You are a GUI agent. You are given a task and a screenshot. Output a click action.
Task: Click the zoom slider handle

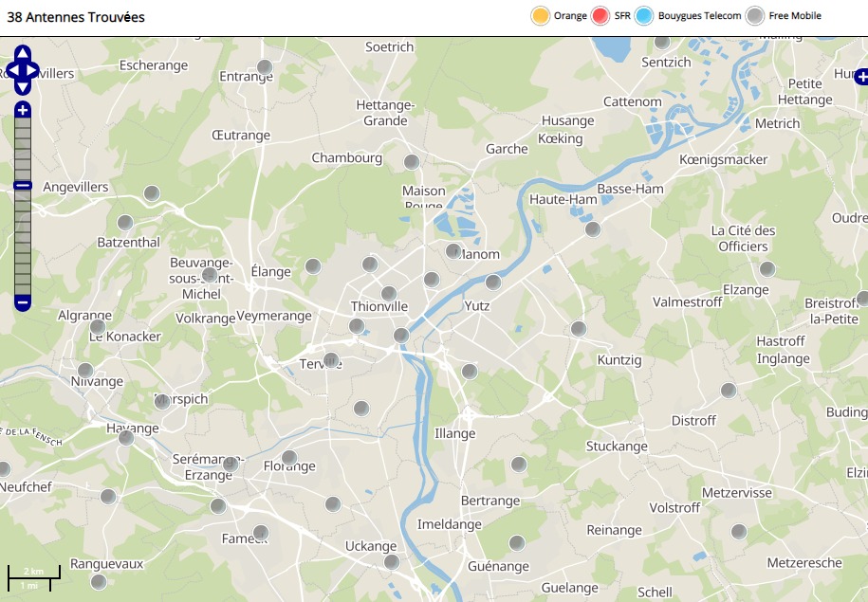tap(23, 186)
